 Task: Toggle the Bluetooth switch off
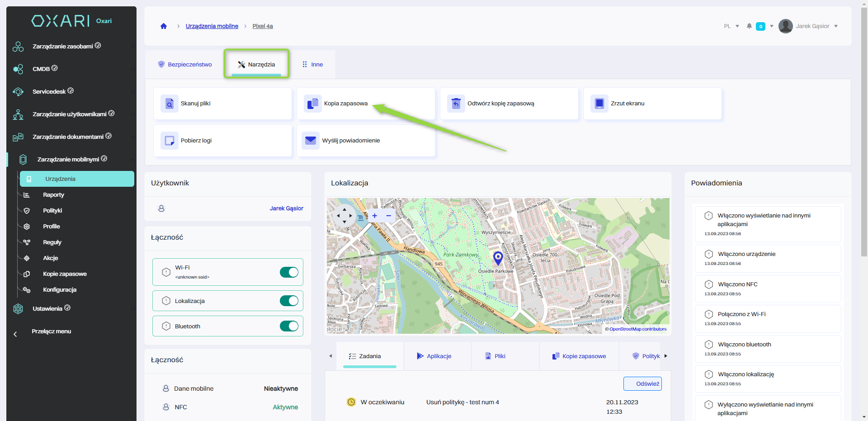point(289,326)
